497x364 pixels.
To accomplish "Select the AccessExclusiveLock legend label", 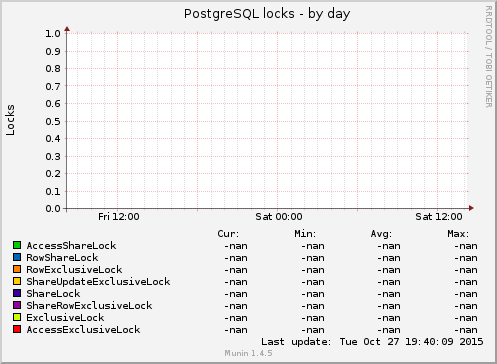I will pyautogui.click(x=83, y=330).
